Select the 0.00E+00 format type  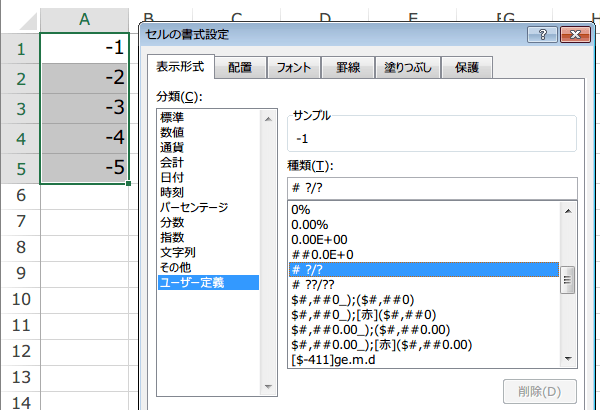(x=320, y=240)
